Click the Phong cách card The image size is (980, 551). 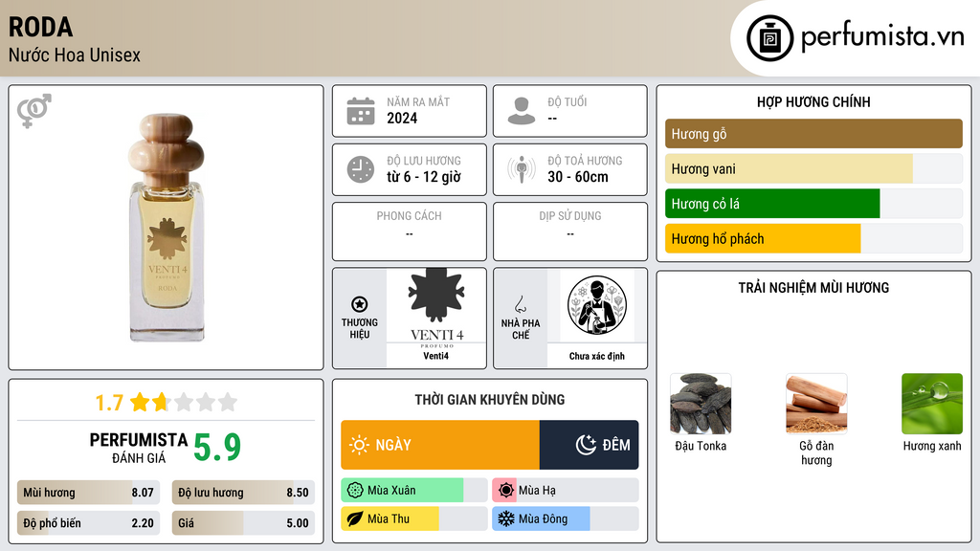tap(410, 231)
